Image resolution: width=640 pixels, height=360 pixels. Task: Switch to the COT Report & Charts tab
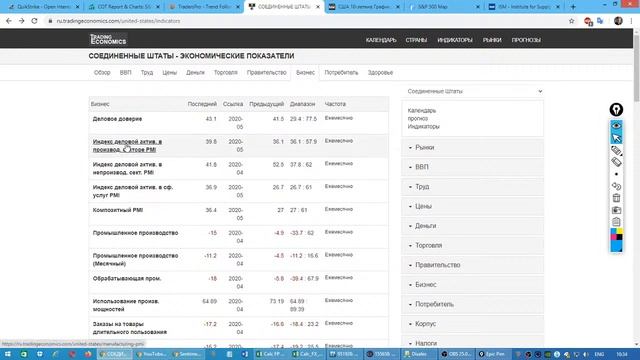point(124,7)
